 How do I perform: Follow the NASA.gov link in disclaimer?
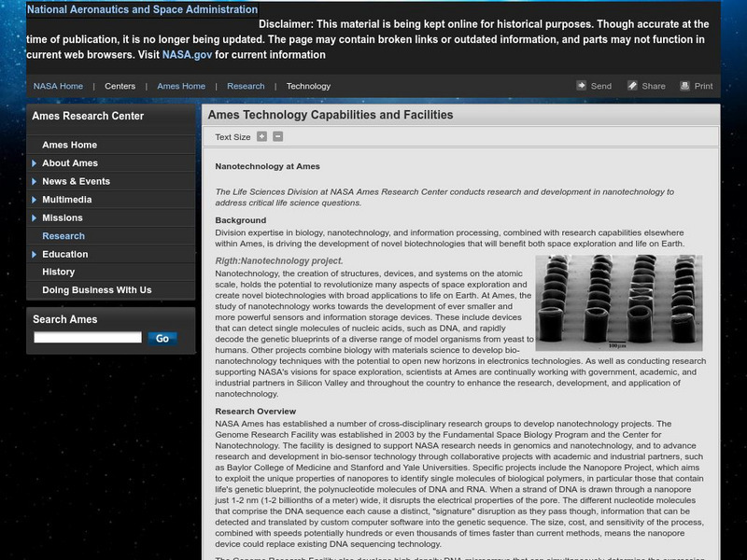[187, 55]
